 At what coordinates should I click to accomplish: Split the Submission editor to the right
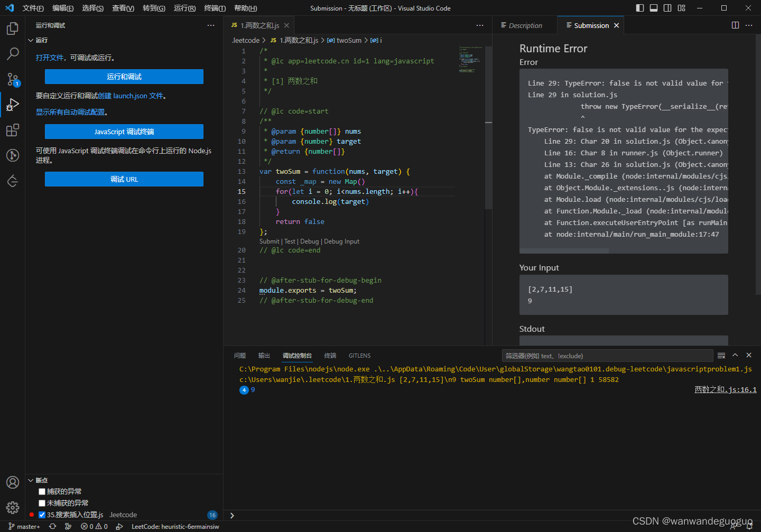coord(735,25)
